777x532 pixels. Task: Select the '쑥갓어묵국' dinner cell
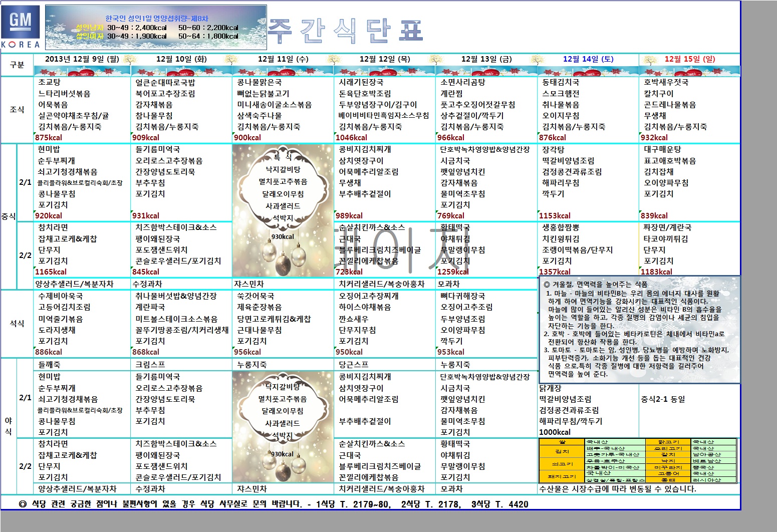[x=255, y=296]
